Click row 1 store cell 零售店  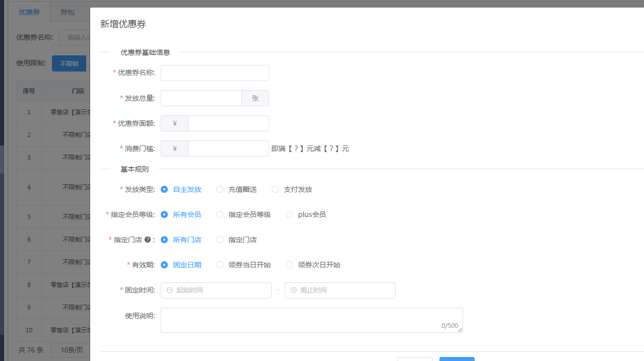(x=67, y=112)
